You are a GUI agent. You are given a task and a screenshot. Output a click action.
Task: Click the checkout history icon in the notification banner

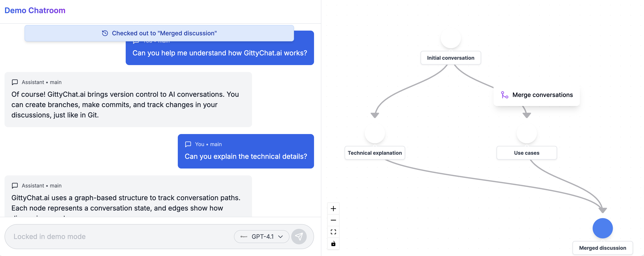[x=105, y=33]
